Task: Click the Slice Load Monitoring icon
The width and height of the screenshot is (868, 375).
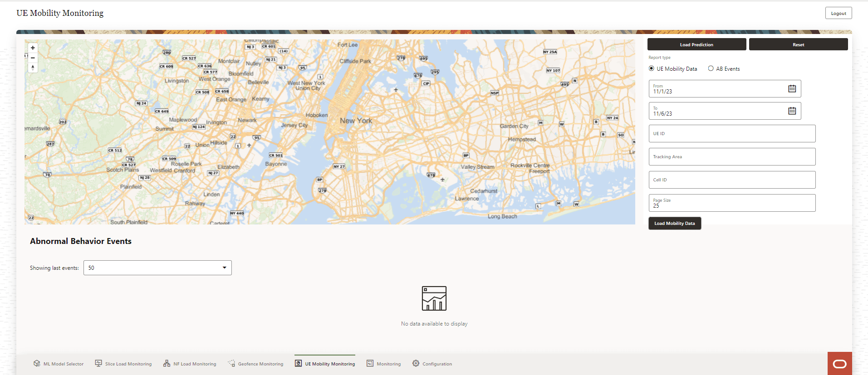Action: coord(98,363)
